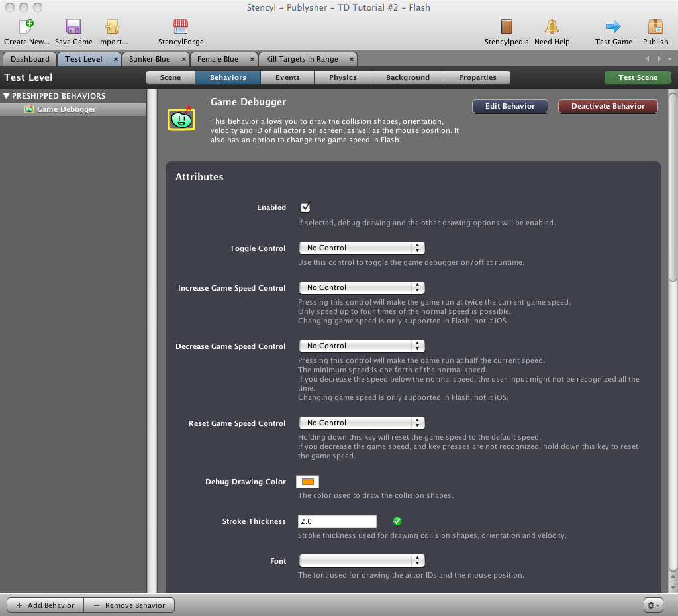This screenshot has width=678, height=616.
Task: Open the scene Properties tab
Action: (477, 77)
